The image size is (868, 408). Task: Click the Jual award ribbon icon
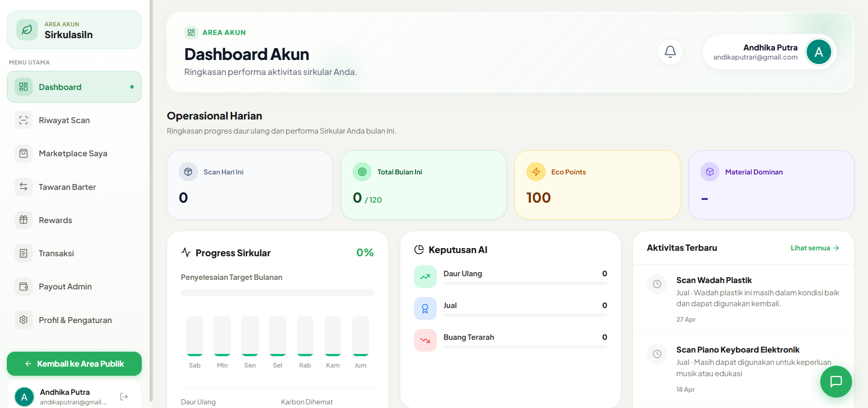click(425, 308)
